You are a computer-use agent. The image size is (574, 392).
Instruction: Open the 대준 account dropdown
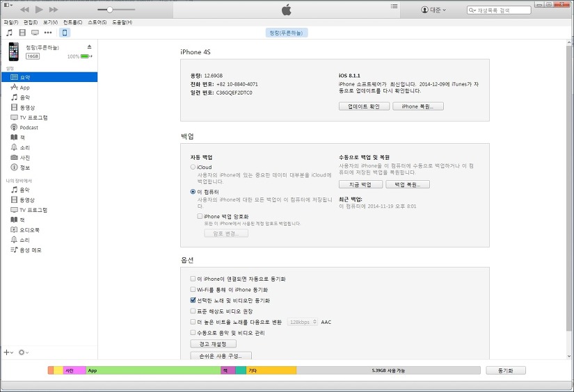[x=433, y=10]
